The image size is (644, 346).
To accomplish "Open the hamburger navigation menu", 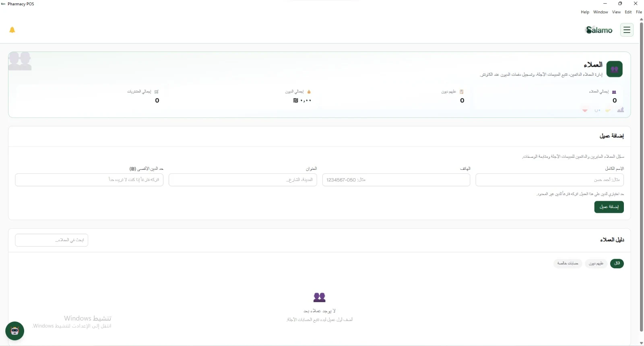I will [x=627, y=30].
